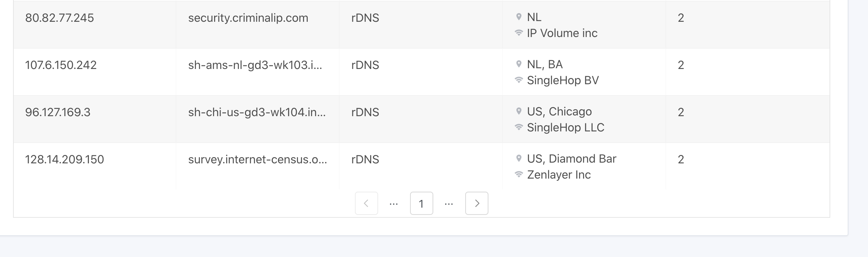Click location pin icon beside US, Chicago
This screenshot has width=868, height=257.
pyautogui.click(x=519, y=111)
